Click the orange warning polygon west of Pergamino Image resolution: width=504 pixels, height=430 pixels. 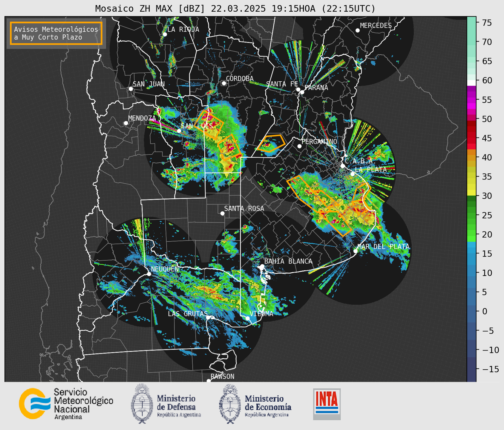pyautogui.click(x=271, y=143)
